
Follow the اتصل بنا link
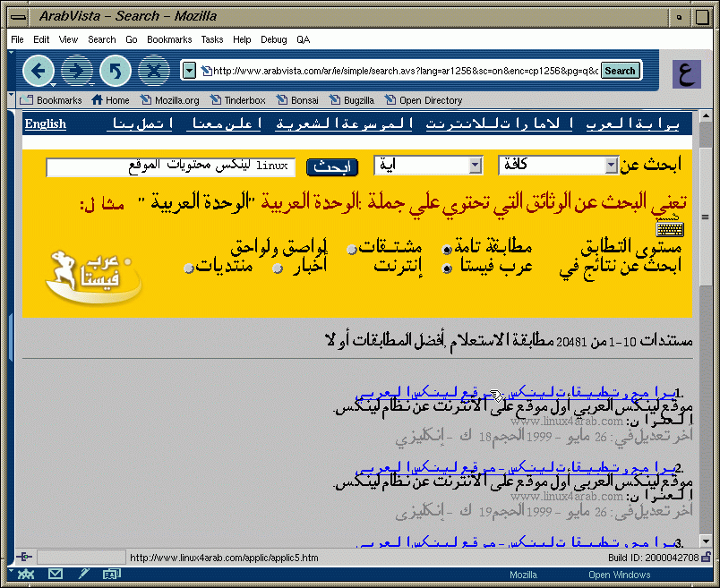[x=140, y=124]
